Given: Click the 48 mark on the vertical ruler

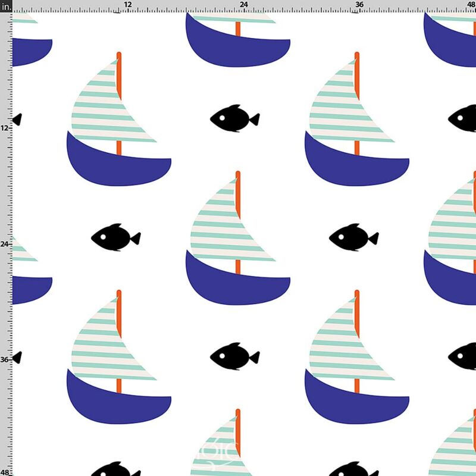Looking at the screenshot, I should pos(5,472).
